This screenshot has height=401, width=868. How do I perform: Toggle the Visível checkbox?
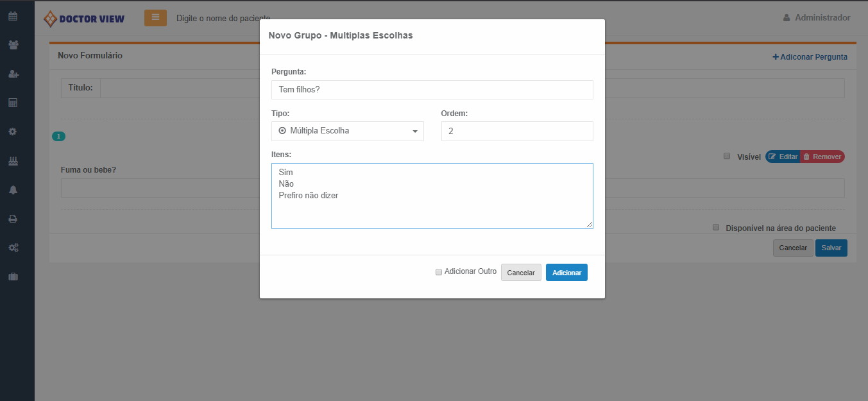click(x=727, y=156)
